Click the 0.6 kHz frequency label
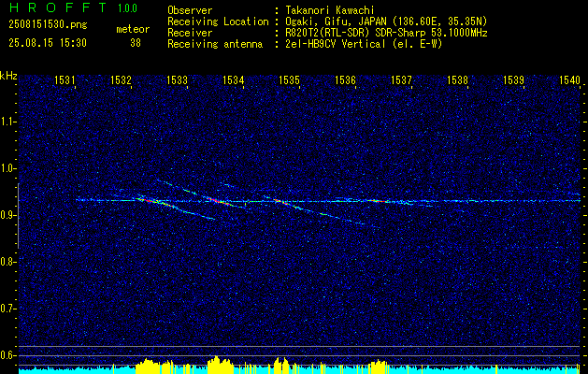Screen dimensions: 588x374 click(x=7, y=355)
